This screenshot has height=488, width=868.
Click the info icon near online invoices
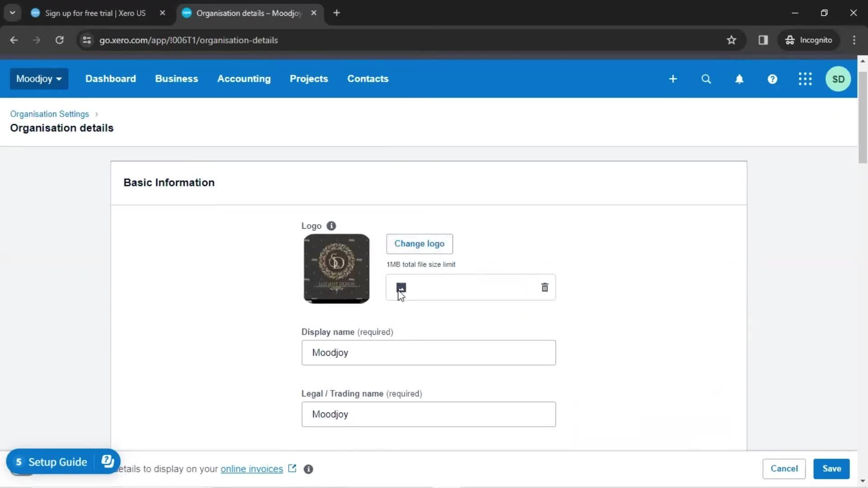(x=308, y=469)
